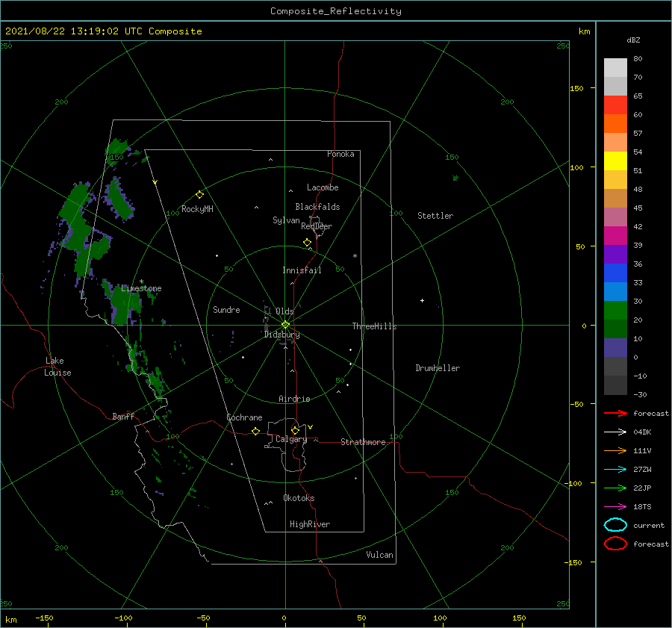Click the Sundre city label
The height and width of the screenshot is (628, 672).
click(226, 309)
